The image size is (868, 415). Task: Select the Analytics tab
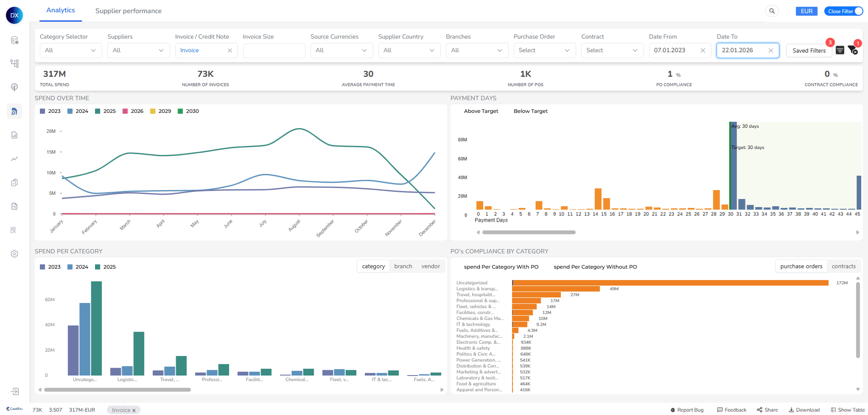tap(60, 10)
